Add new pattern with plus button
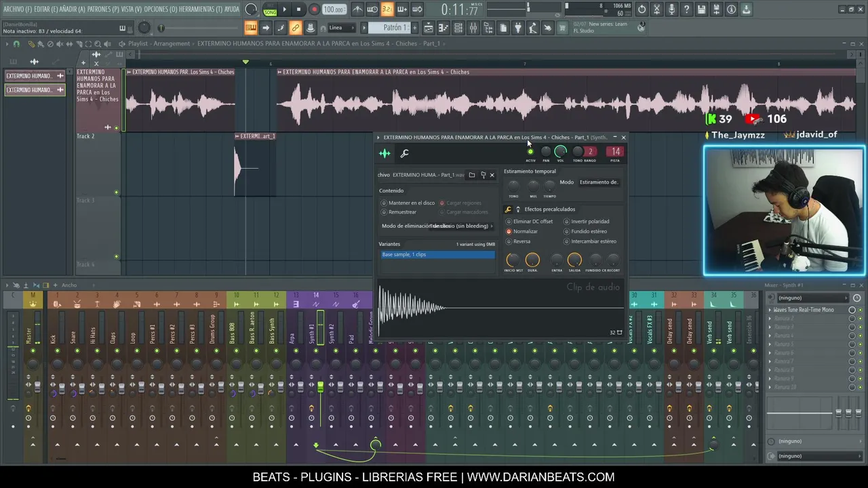868x488 pixels. (x=414, y=28)
